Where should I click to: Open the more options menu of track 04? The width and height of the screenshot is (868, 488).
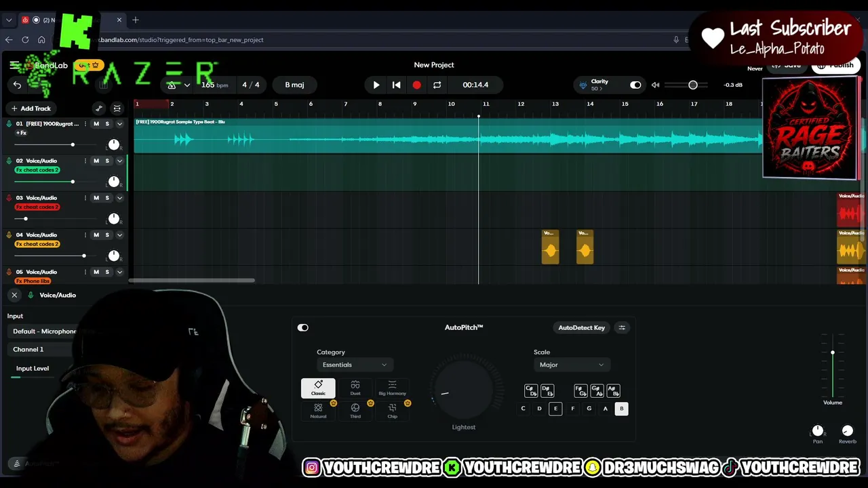click(85, 235)
